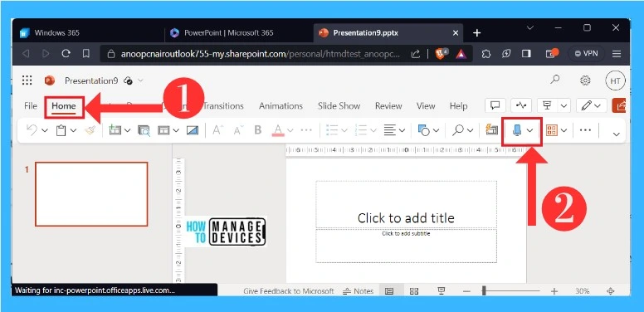Click the Designer theme icon
Screen dimensions: 644x312
click(193, 130)
